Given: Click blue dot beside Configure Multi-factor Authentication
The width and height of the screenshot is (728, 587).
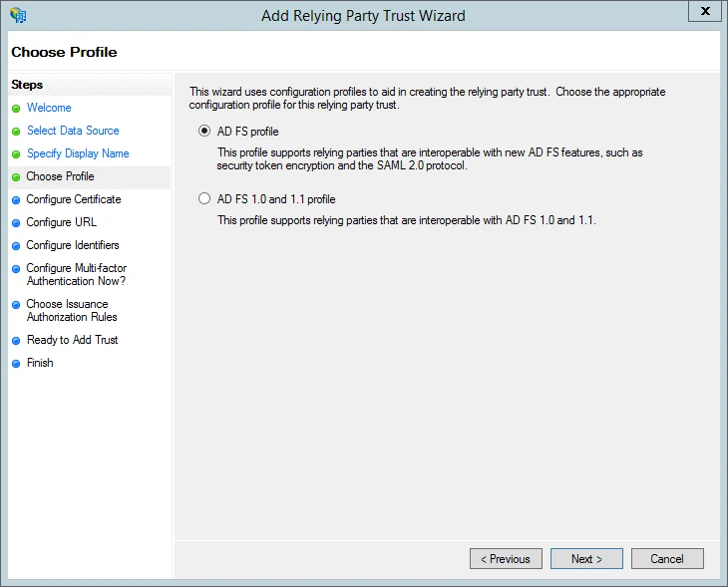Looking at the screenshot, I should [x=16, y=269].
